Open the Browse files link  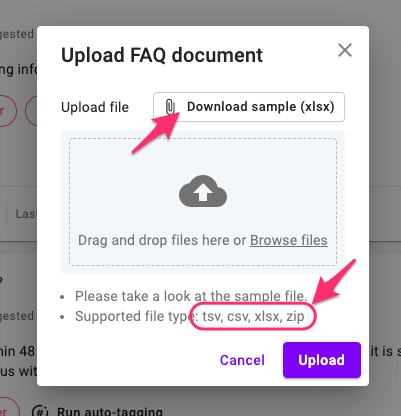(289, 240)
